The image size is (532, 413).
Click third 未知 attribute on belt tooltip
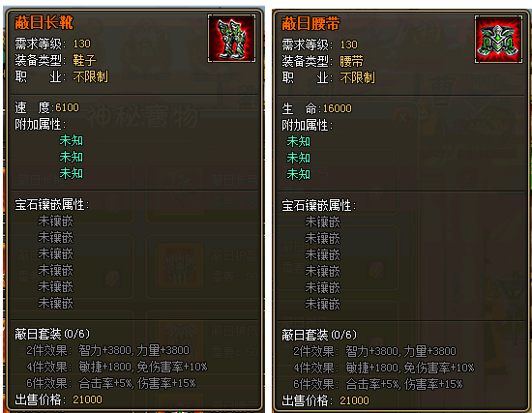point(299,174)
